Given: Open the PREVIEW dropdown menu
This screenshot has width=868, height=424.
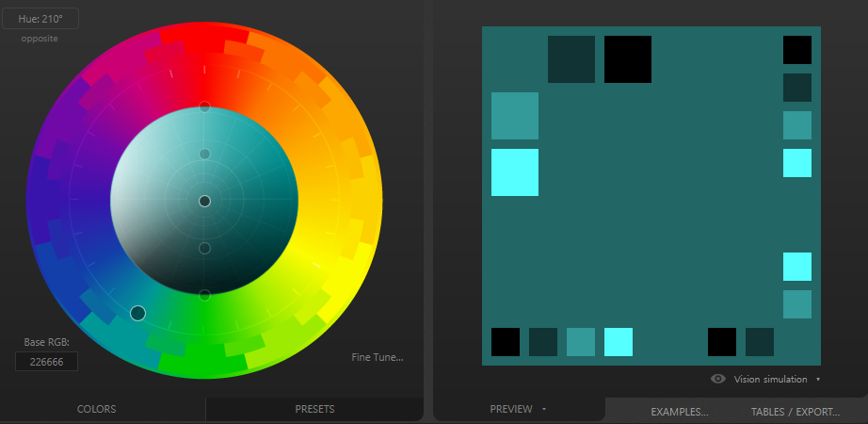Looking at the screenshot, I should pos(544,409).
